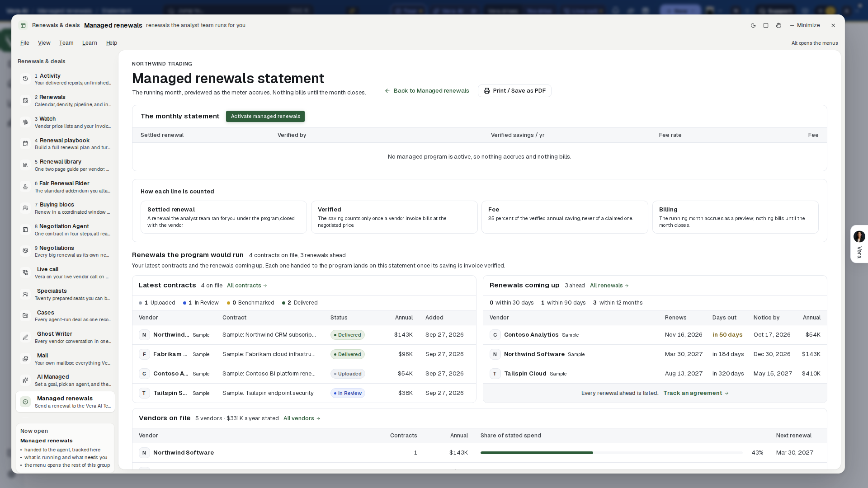Open the Activity sidebar icon
Viewport: 868px width, 488px height.
point(25,79)
